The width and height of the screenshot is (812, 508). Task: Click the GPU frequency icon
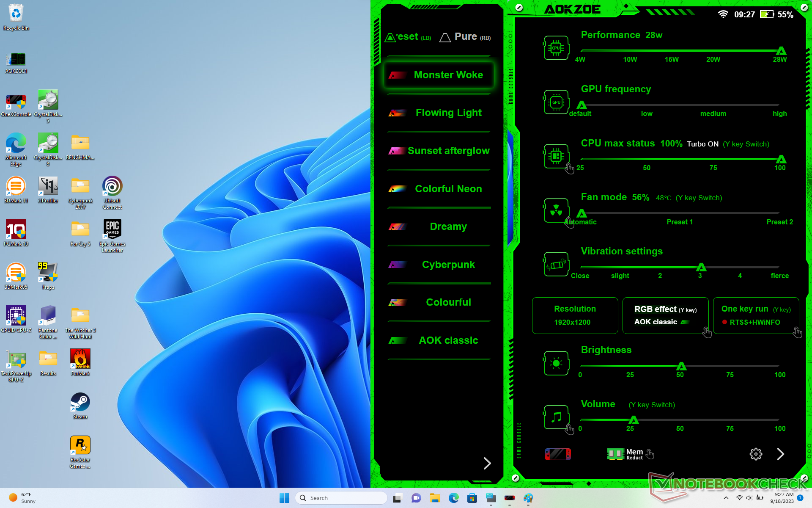(x=556, y=102)
